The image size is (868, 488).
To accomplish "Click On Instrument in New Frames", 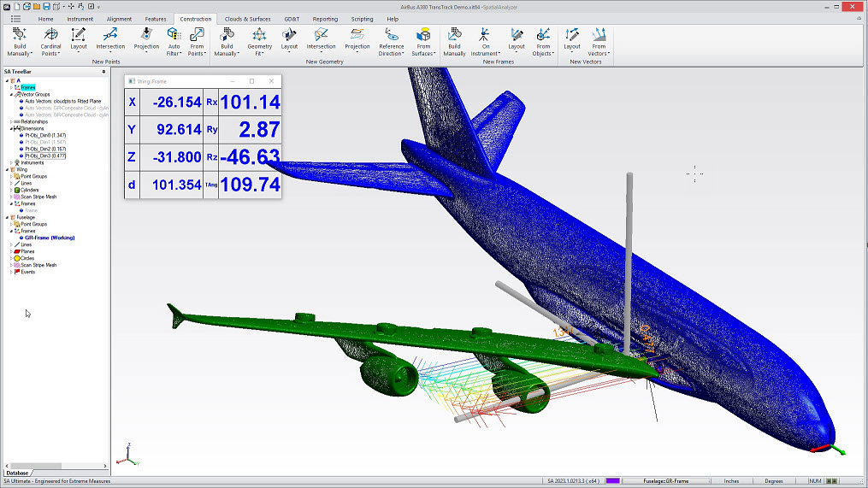I will point(485,41).
